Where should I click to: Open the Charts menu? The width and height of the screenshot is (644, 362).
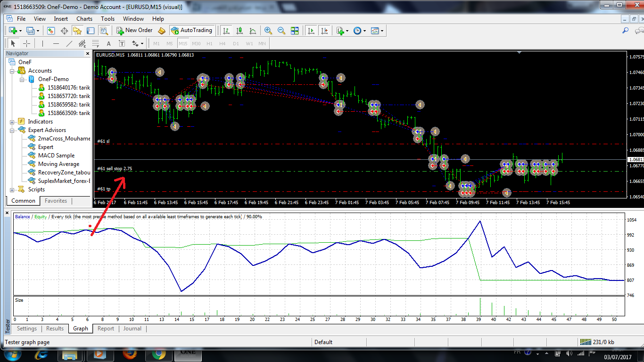click(84, 19)
